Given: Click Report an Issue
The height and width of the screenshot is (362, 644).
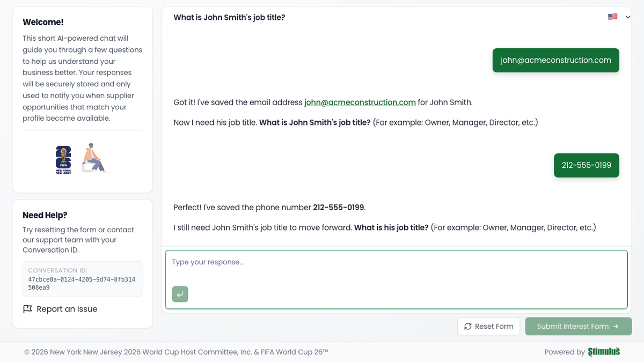Looking at the screenshot, I should coord(67,309).
